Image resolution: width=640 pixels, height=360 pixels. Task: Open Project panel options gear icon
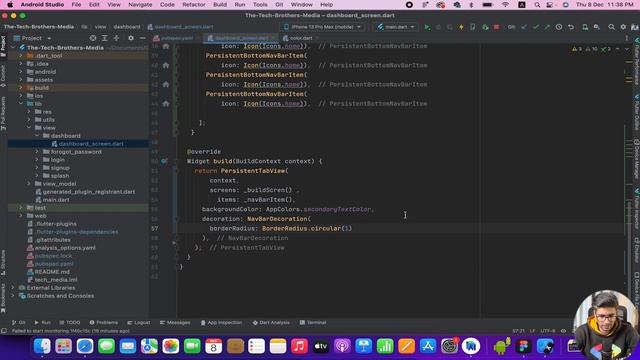[x=131, y=38]
